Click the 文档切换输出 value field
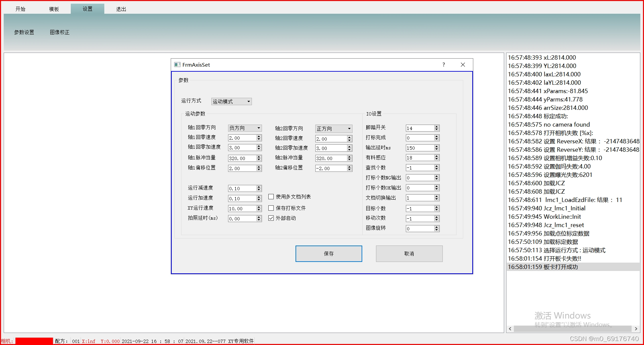Viewport: 644px width, 345px height. pos(420,198)
